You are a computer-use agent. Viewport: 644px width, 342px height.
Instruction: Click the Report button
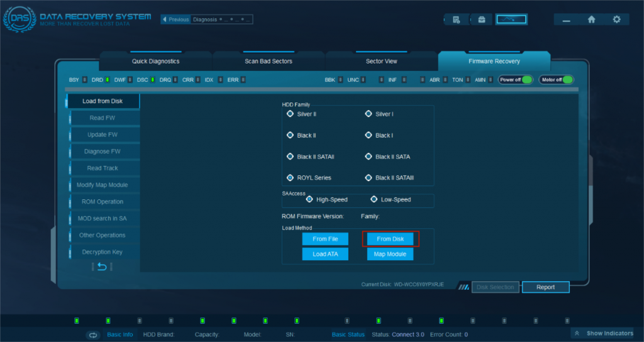click(545, 287)
